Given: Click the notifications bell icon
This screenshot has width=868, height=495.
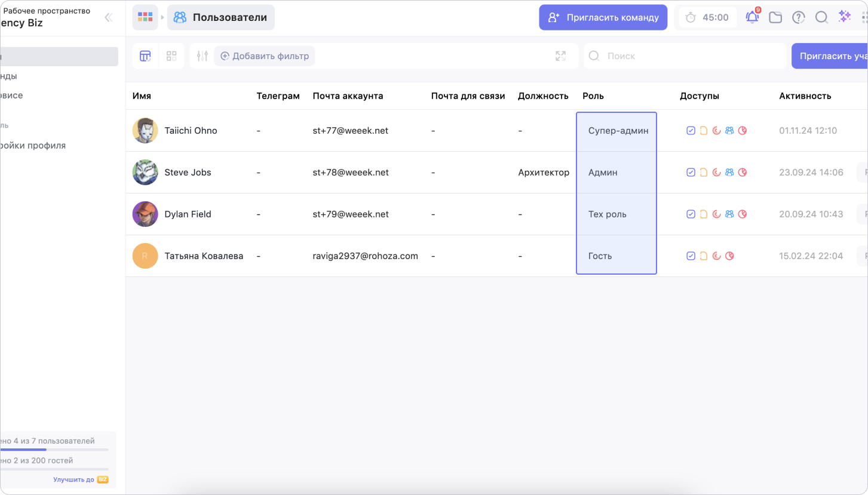Looking at the screenshot, I should [x=752, y=17].
